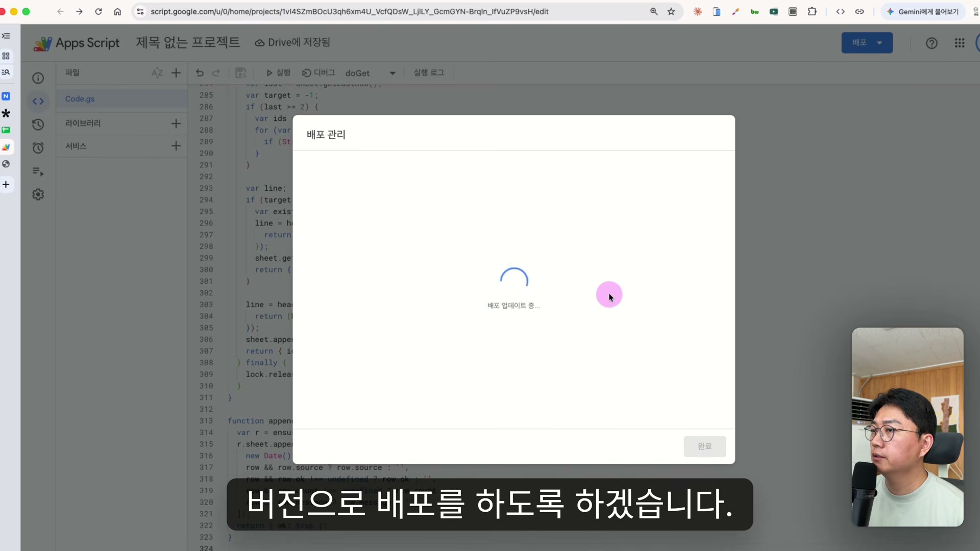Expand the doGet function selector
980x551 pixels.
pos(371,73)
